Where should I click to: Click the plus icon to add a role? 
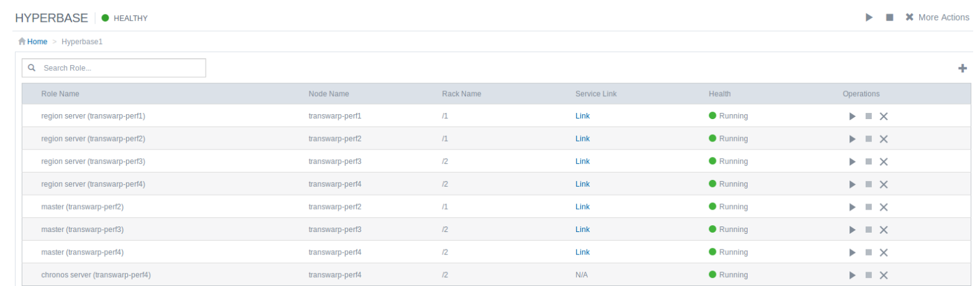pyautogui.click(x=962, y=68)
